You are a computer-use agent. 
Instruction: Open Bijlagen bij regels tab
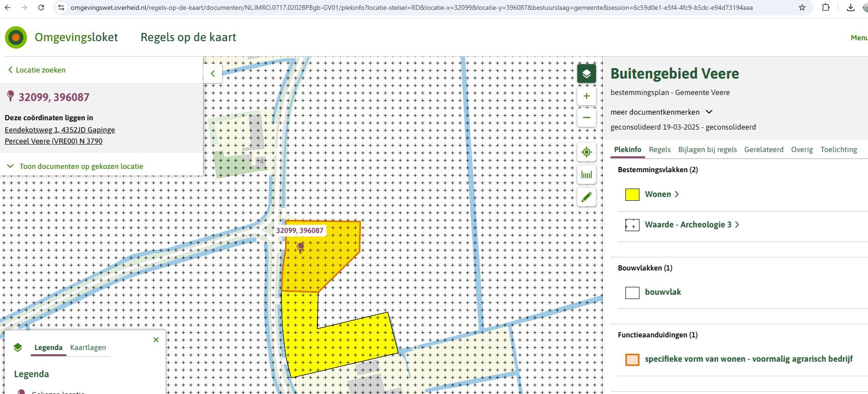coord(707,149)
